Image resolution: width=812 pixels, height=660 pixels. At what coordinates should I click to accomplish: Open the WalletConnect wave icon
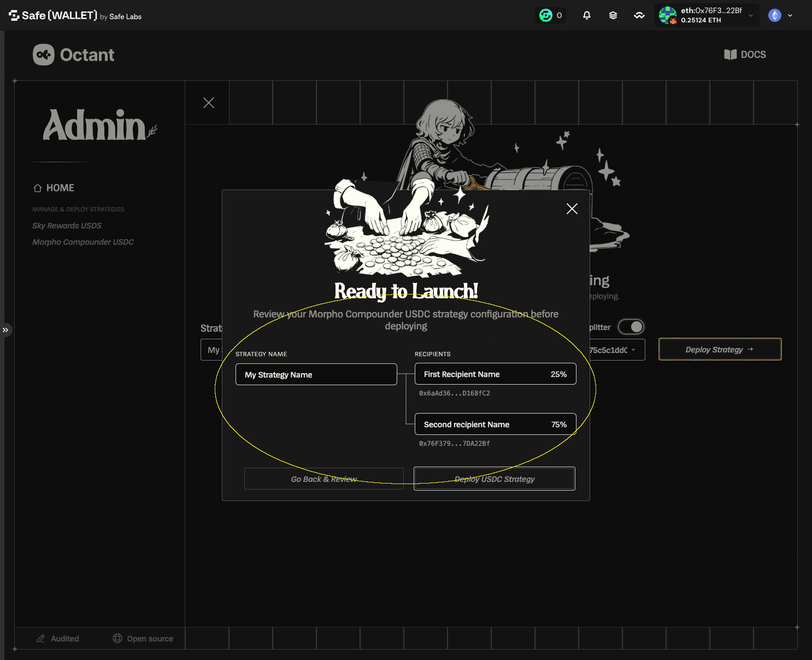coord(639,15)
